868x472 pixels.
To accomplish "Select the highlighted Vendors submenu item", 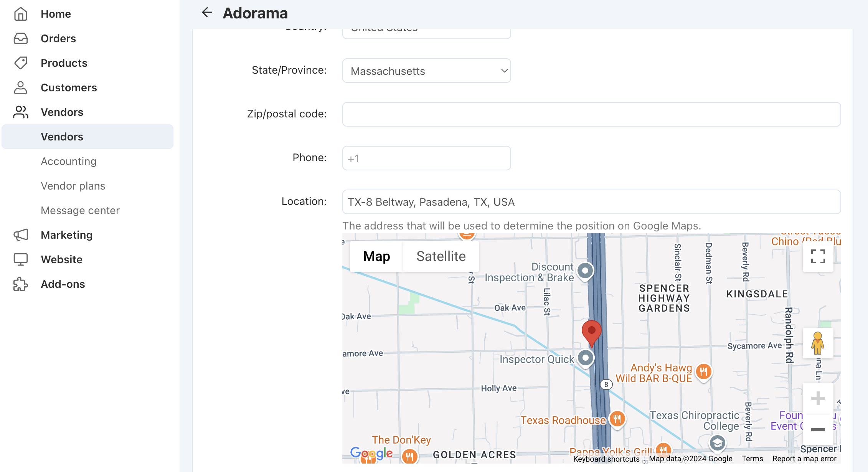I will 87,137.
